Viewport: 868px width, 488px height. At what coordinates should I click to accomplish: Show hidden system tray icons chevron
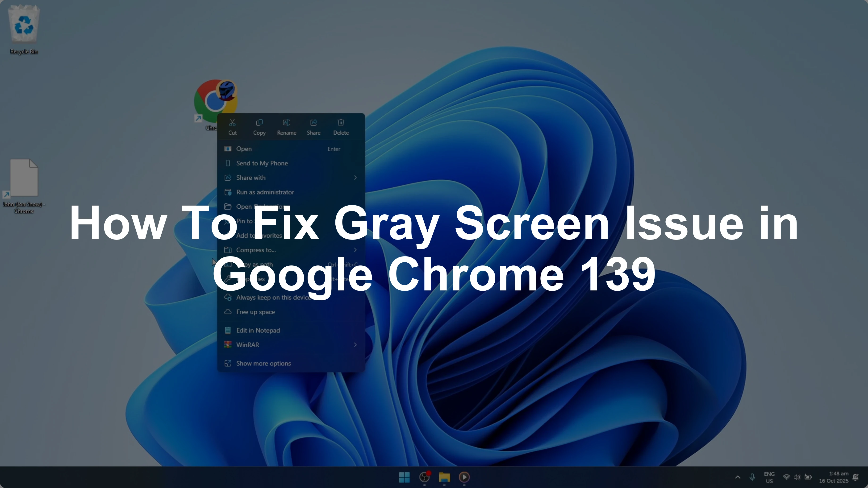coord(737,477)
